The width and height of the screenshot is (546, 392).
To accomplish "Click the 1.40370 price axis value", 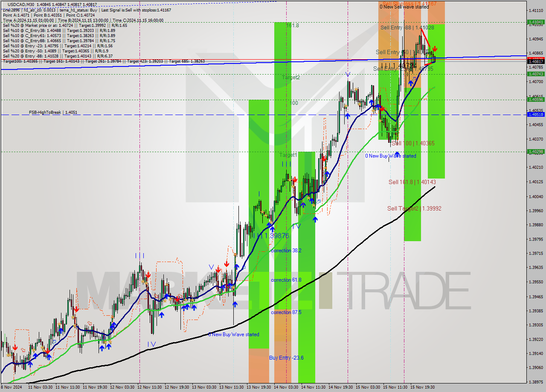I will 536,139.
